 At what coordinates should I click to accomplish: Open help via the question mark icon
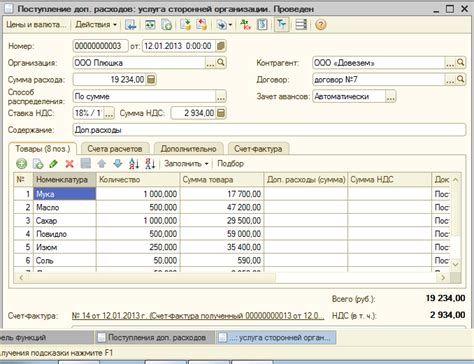(320, 25)
